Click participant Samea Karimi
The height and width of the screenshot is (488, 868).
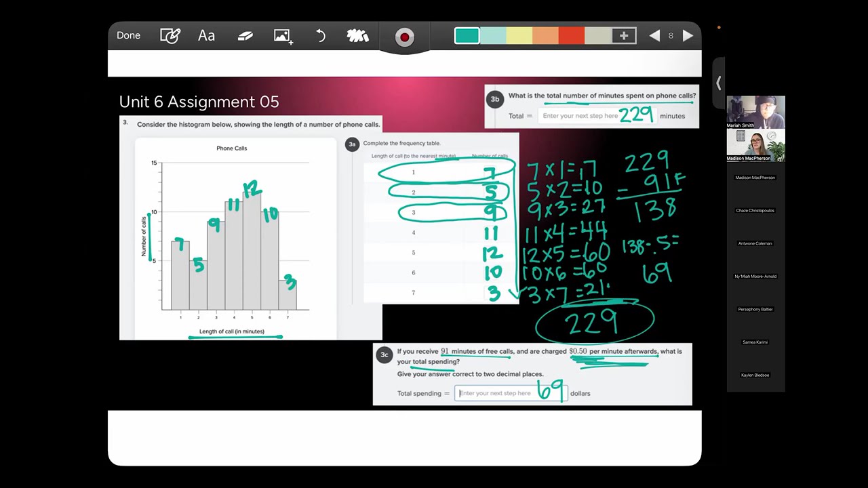pyautogui.click(x=755, y=342)
